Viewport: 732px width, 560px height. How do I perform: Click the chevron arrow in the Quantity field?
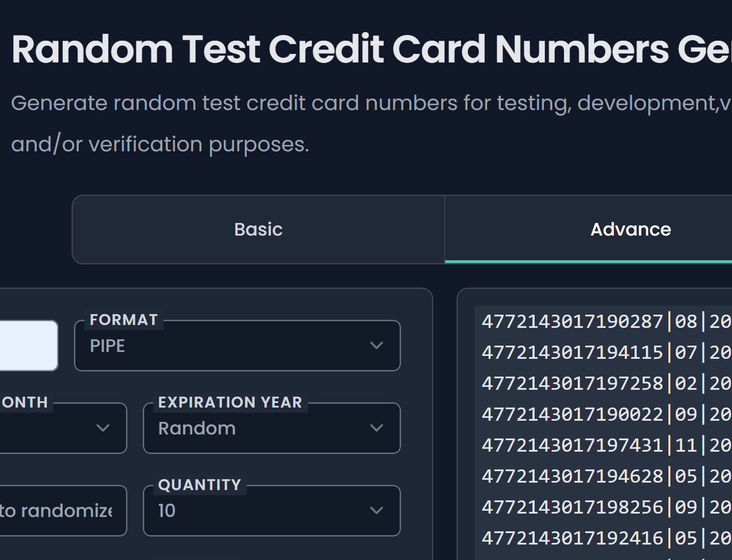(376, 511)
